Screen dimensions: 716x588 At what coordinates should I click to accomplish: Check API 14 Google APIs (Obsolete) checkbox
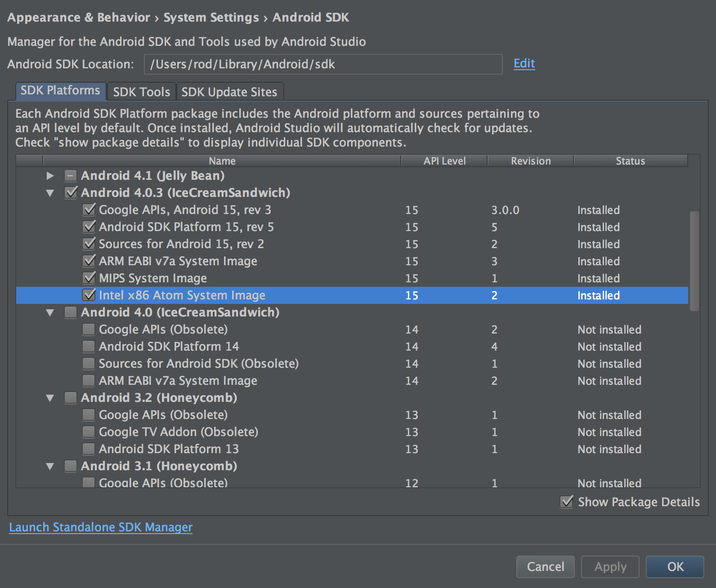[89, 329]
